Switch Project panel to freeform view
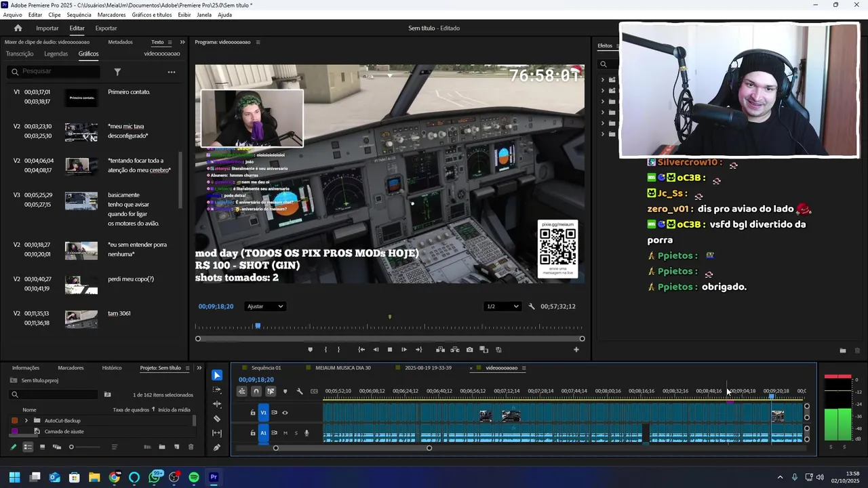868x488 pixels. tap(56, 447)
